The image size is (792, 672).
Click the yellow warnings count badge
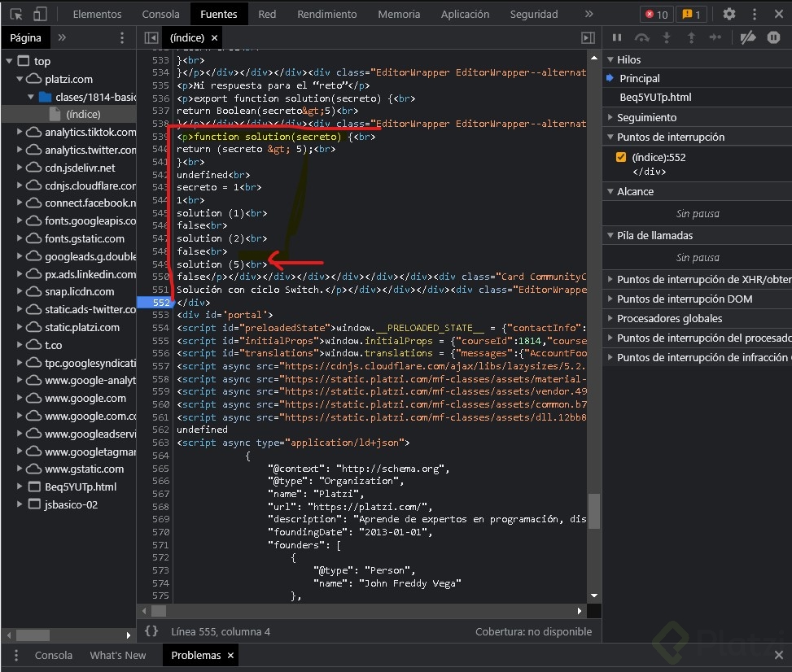click(x=692, y=14)
